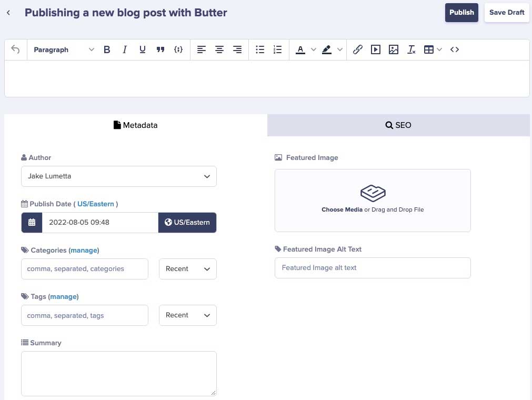Click the insert image icon

pos(394,49)
